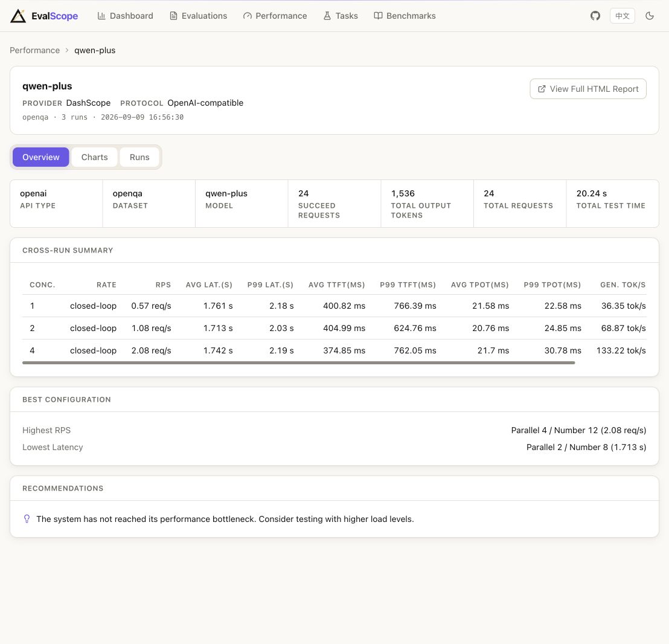669x644 pixels.
Task: Click the qwen-plus breadcrumb text
Action: click(95, 50)
